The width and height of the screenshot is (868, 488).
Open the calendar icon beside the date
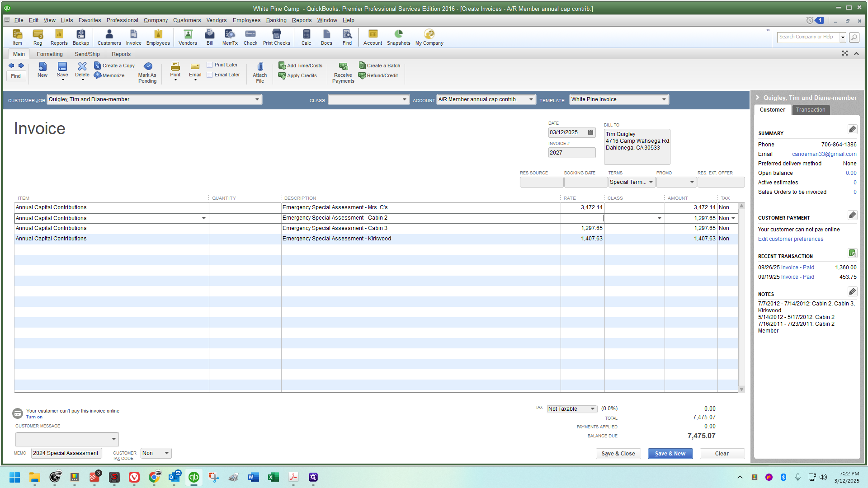pos(590,132)
